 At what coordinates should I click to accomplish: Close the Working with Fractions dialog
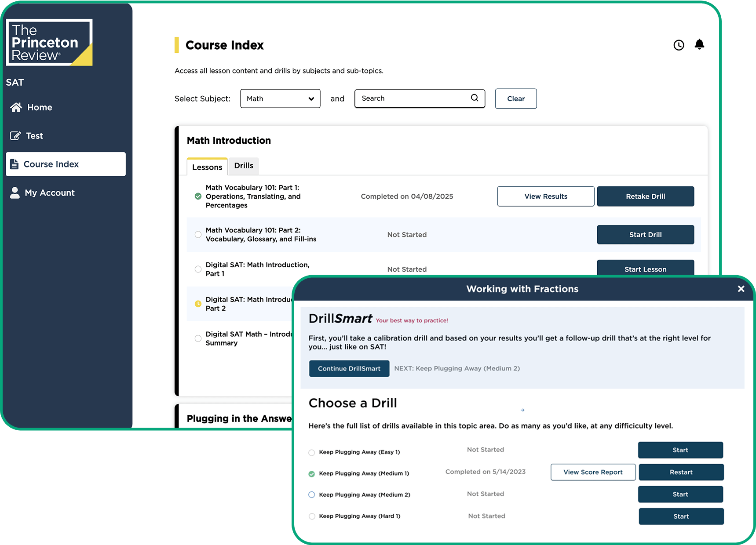pos(741,289)
